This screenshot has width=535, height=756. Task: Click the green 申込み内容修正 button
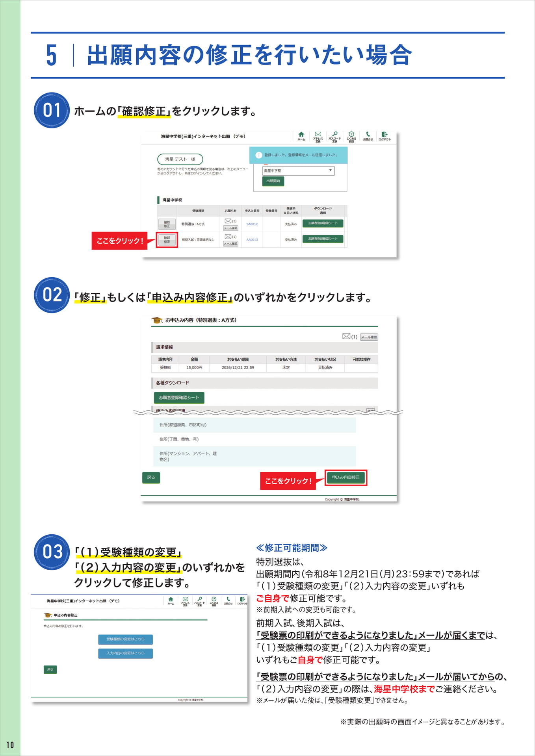(x=346, y=477)
